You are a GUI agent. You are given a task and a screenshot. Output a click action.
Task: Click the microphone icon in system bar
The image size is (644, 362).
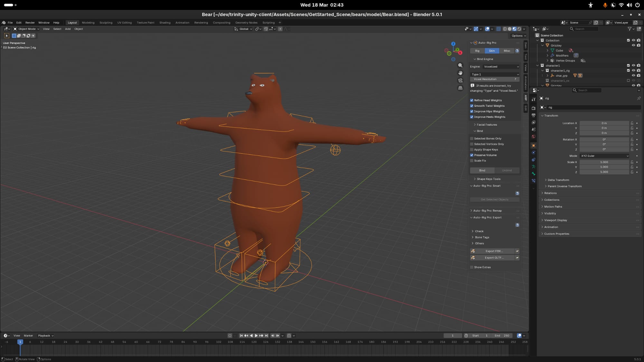605,5
